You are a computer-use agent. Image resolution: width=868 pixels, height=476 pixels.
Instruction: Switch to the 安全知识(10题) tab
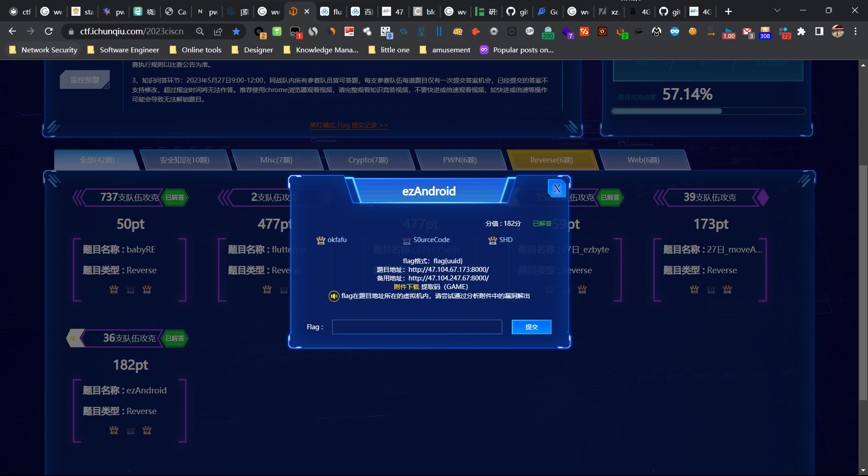coord(184,160)
